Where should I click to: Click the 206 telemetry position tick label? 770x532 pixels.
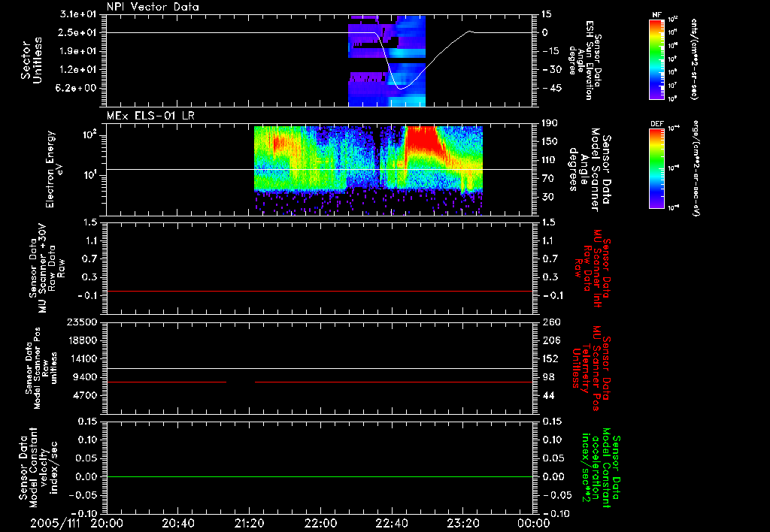click(550, 340)
